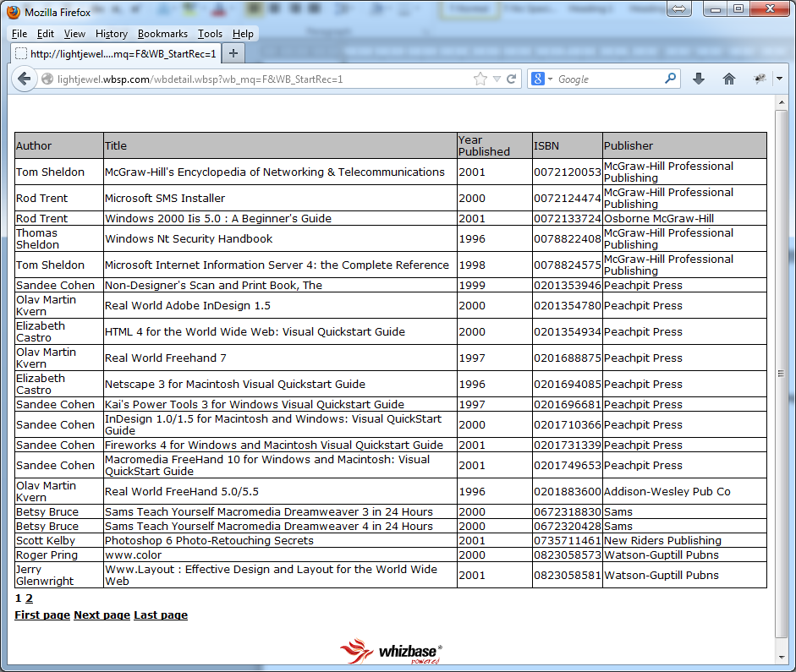
Task: Click the Firefox back arrow button
Action: 24,79
